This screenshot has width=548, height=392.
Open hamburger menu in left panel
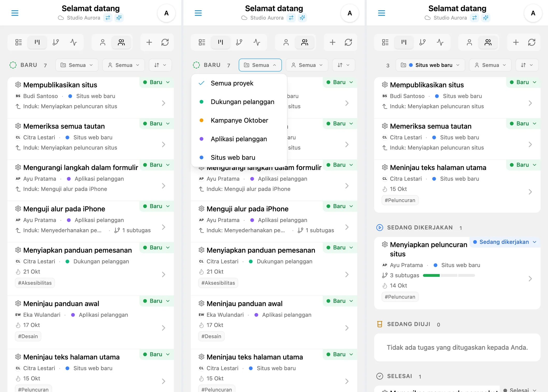tap(15, 13)
